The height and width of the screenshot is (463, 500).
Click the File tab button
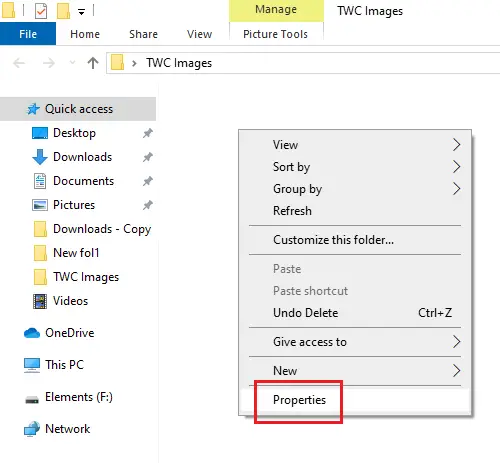pyautogui.click(x=28, y=34)
